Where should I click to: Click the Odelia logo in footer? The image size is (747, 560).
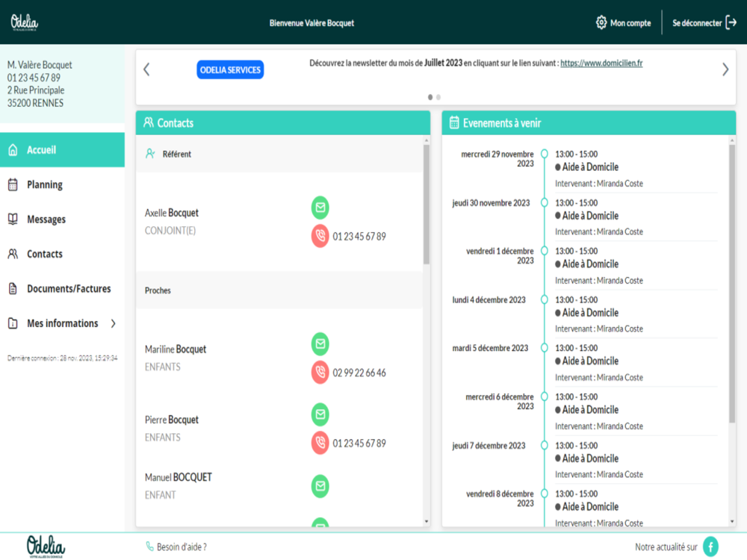tap(46, 547)
